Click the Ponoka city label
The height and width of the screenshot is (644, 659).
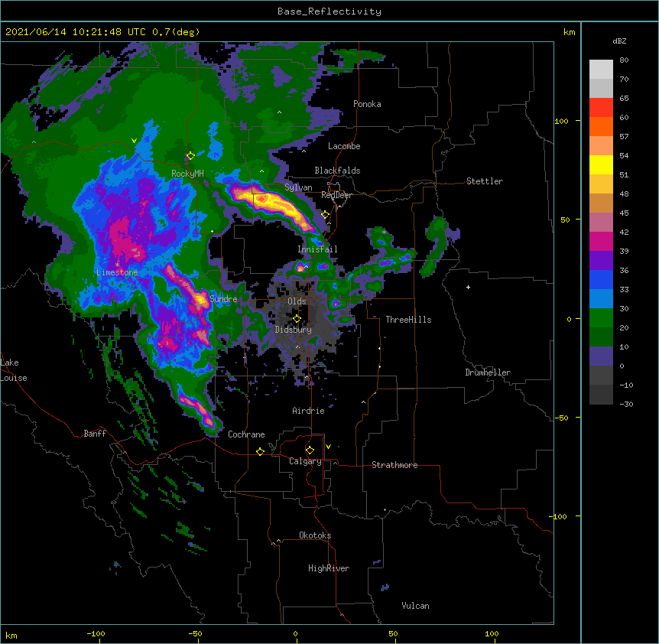[x=367, y=104]
